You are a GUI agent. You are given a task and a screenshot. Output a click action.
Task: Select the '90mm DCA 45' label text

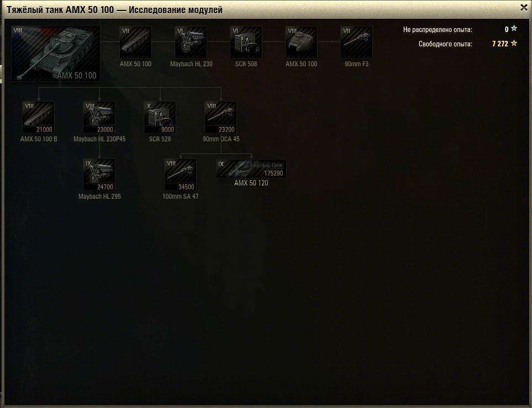(x=221, y=139)
